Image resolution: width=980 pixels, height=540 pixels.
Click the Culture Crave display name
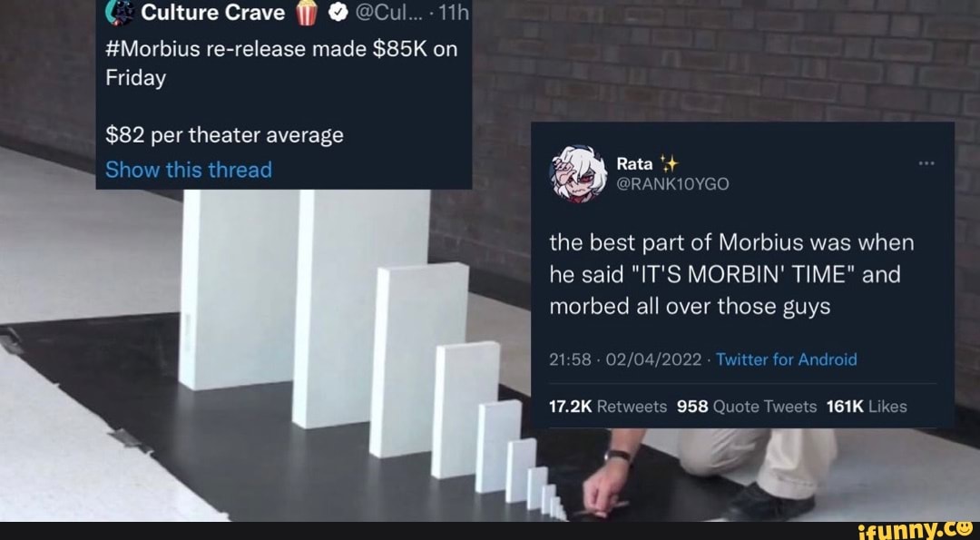(x=213, y=13)
